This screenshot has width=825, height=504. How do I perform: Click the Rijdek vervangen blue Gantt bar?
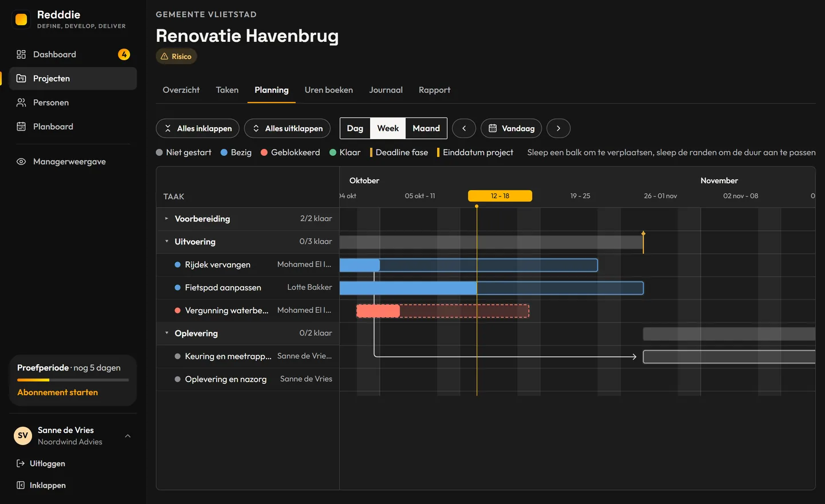469,265
